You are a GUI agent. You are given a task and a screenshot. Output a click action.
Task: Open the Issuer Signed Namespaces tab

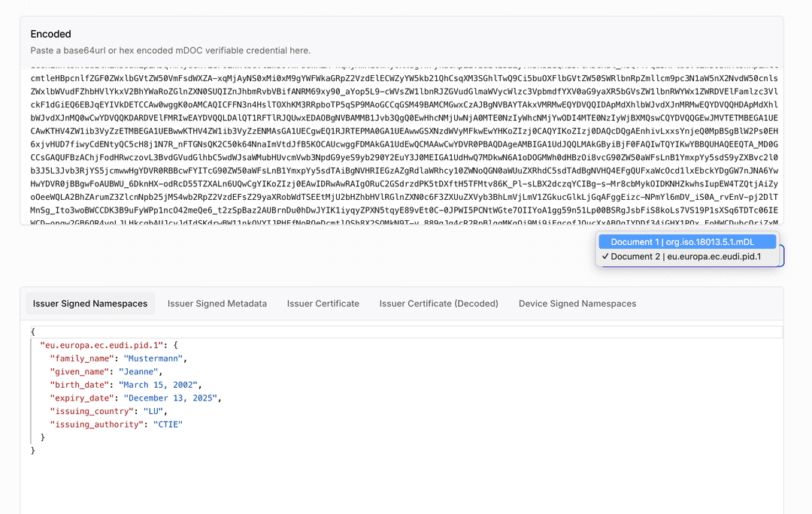tap(90, 304)
